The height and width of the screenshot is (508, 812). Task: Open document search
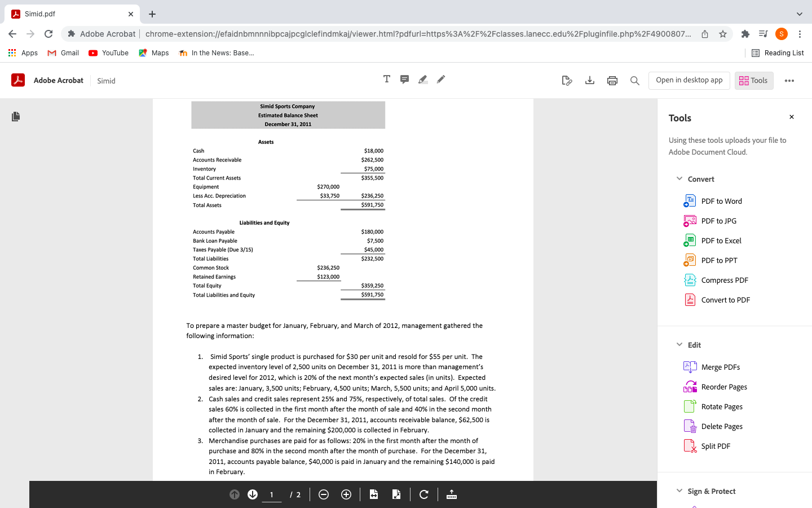tap(634, 81)
